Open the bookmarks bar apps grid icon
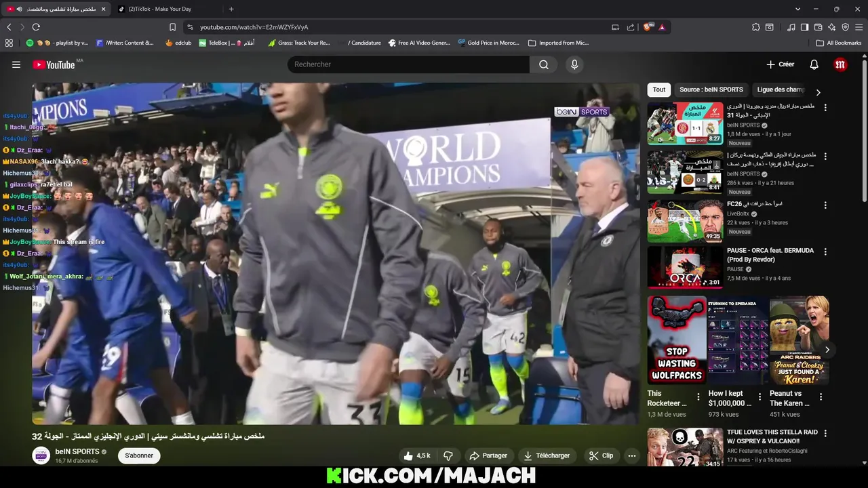 [9, 43]
